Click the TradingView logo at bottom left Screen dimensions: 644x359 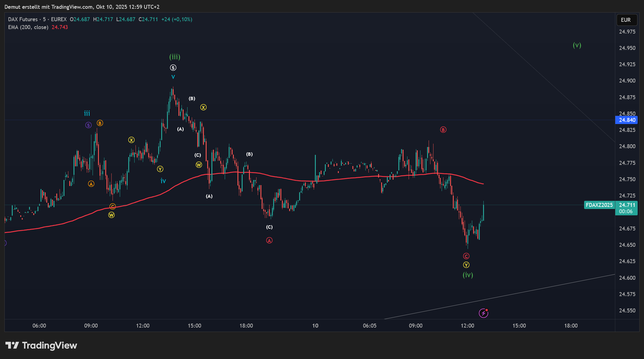pyautogui.click(x=41, y=345)
